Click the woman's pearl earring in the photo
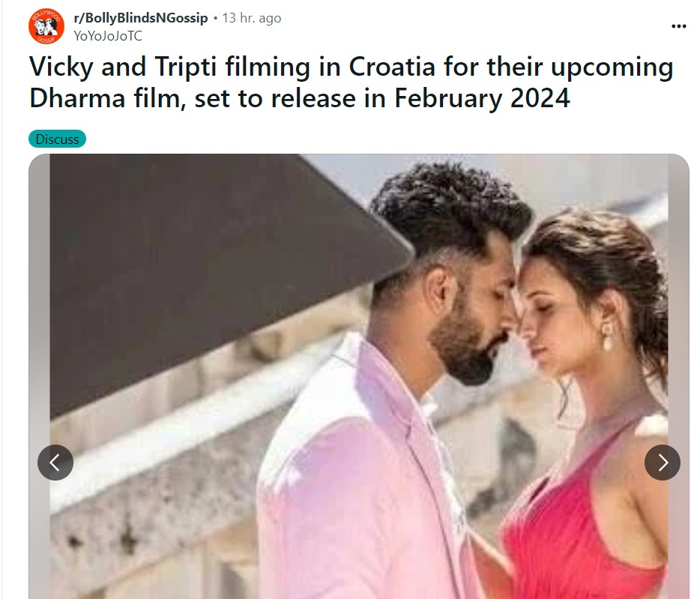 (x=607, y=337)
